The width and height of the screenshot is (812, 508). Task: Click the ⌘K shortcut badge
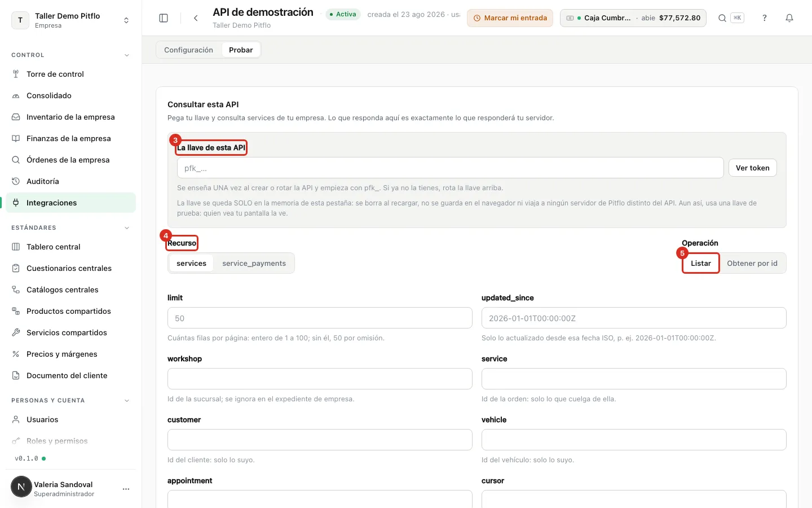(x=737, y=18)
